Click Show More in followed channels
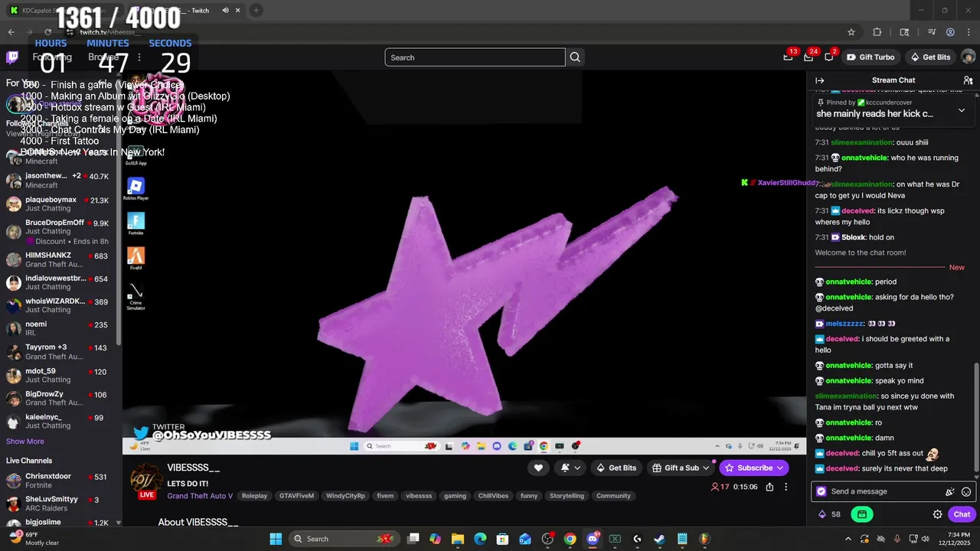Screen dimensions: 980x551 (25, 442)
